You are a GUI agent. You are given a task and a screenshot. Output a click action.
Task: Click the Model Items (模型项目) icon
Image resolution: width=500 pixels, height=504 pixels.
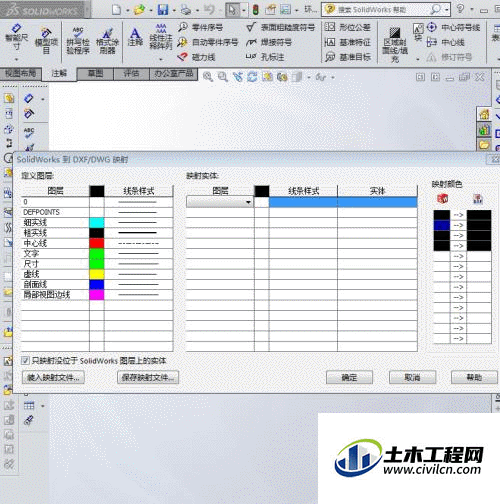tap(46, 41)
